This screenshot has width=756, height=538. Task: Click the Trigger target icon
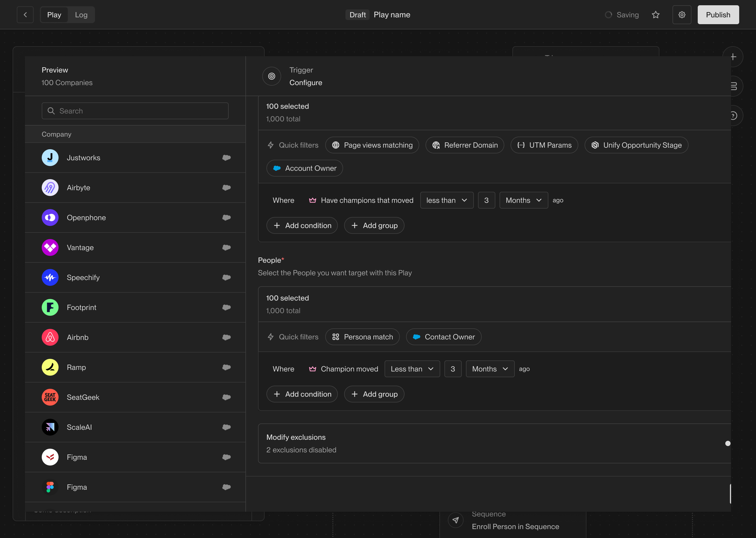(x=271, y=76)
